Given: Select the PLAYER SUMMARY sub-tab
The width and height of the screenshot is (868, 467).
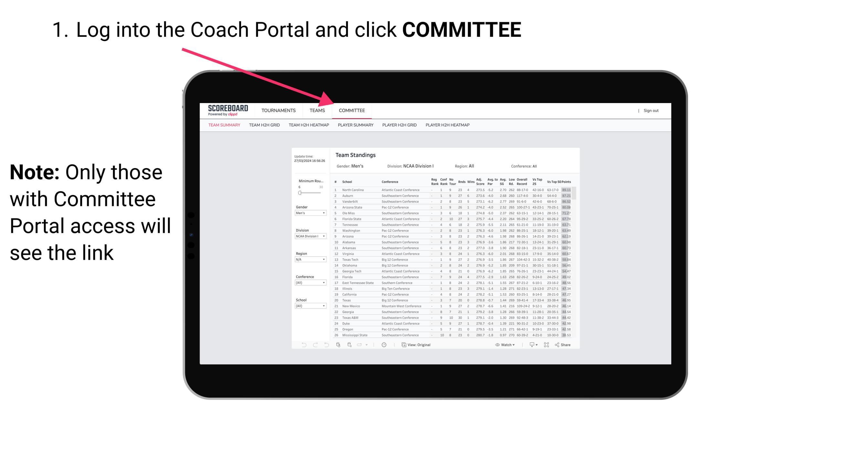Looking at the screenshot, I should [355, 126].
